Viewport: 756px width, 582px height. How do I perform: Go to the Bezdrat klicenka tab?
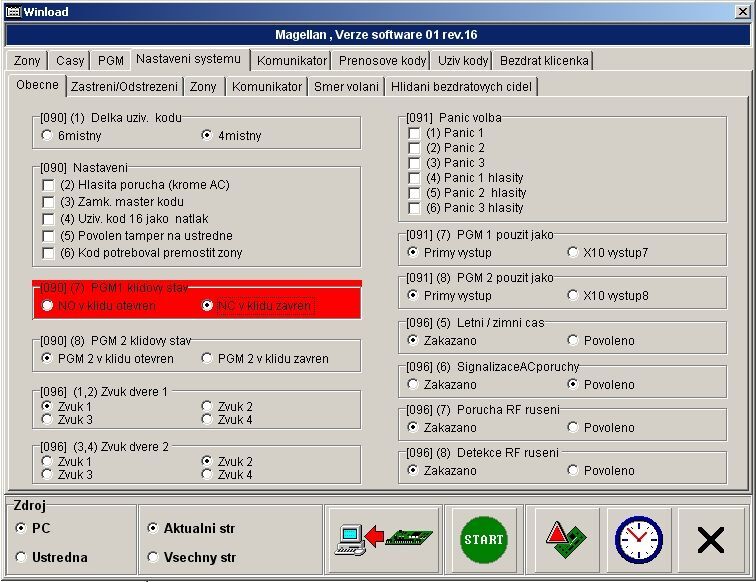click(544, 61)
